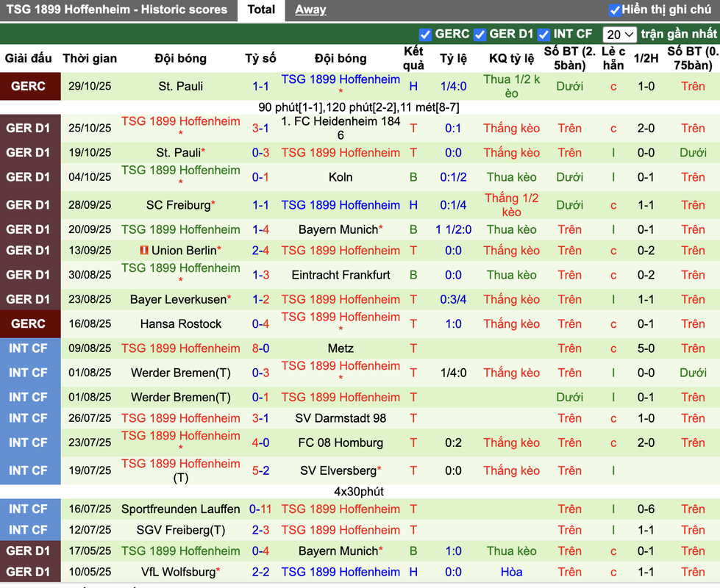Image resolution: width=720 pixels, height=588 pixels.
Task: Switch to the Away tab
Action: 310,10
